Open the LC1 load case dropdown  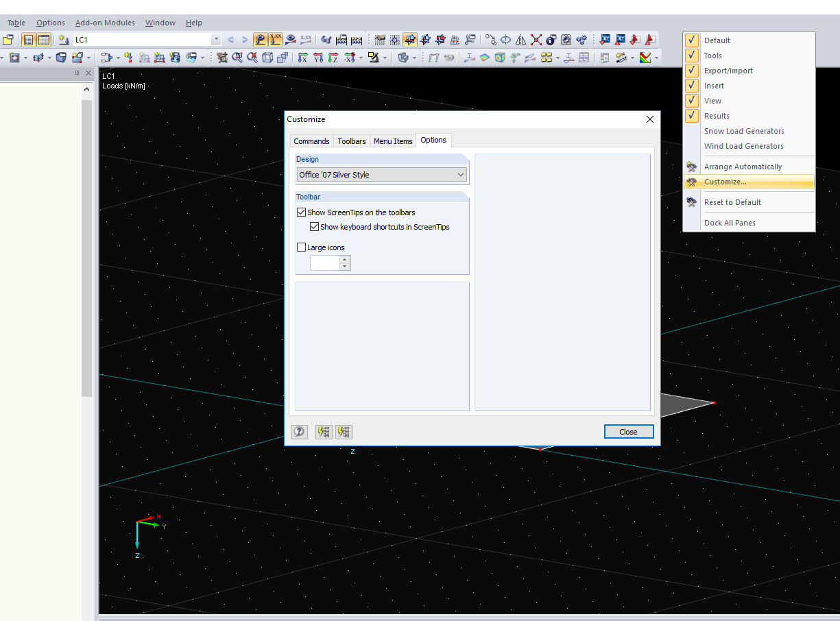coord(216,39)
